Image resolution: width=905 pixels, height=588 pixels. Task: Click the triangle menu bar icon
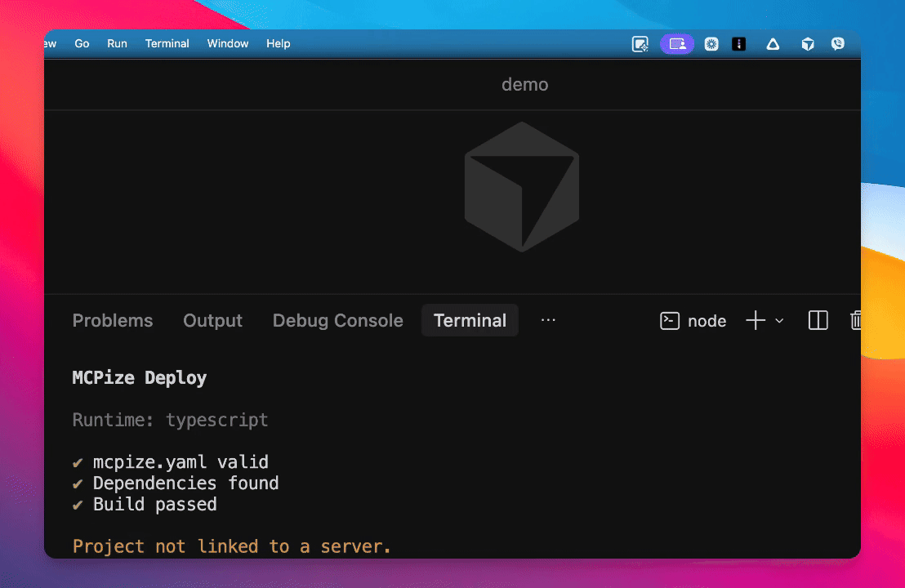tap(773, 44)
